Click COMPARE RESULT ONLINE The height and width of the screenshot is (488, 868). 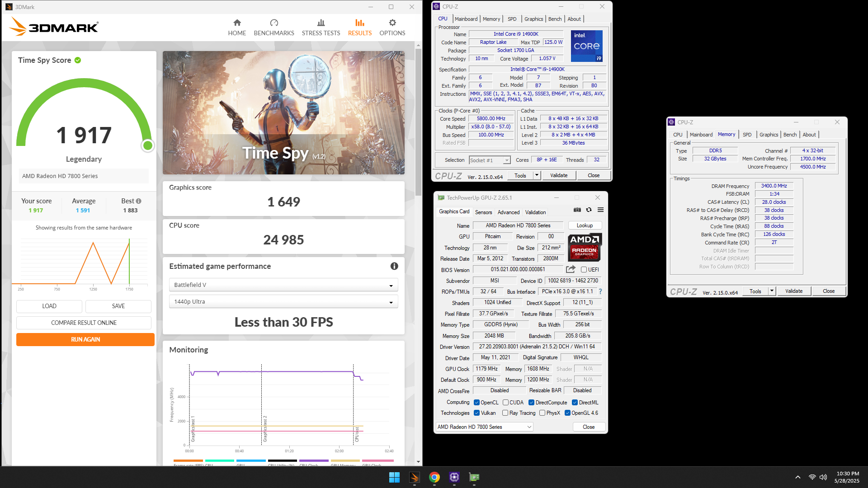84,323
